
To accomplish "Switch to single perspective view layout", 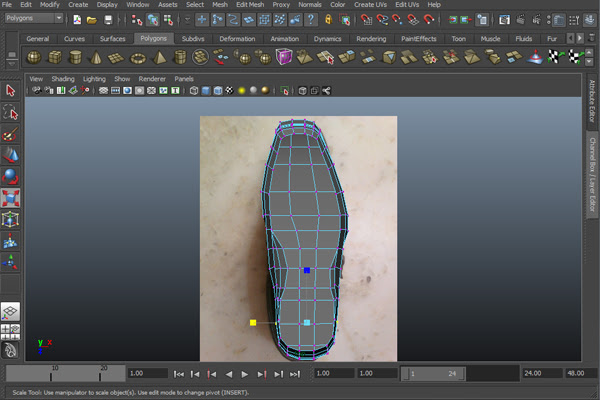I will pyautogui.click(x=10, y=312).
